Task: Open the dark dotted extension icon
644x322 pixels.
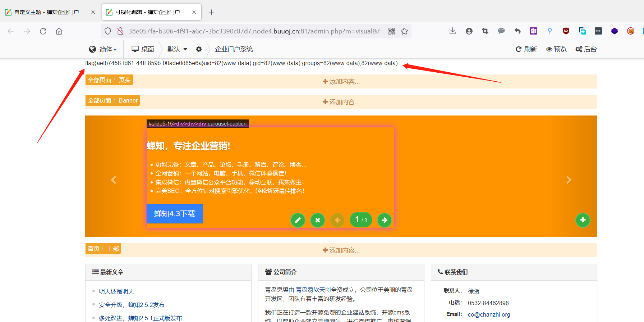Action: coord(598,31)
